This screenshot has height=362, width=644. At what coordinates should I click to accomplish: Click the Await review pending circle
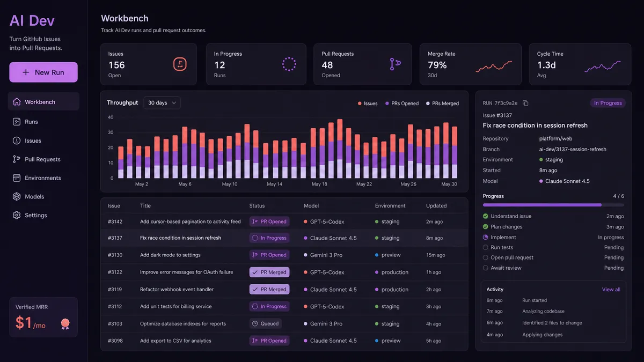pos(486,268)
